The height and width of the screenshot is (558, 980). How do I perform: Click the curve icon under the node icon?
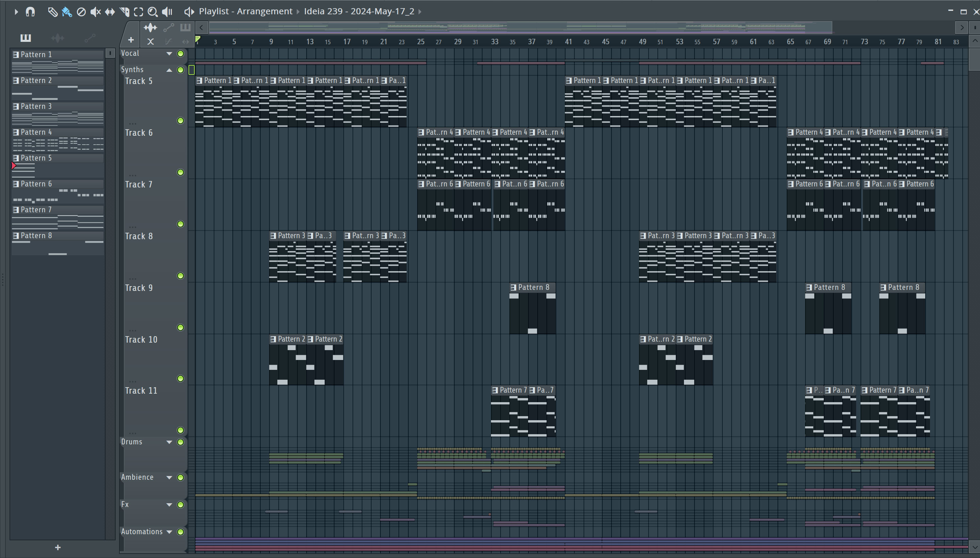168,42
